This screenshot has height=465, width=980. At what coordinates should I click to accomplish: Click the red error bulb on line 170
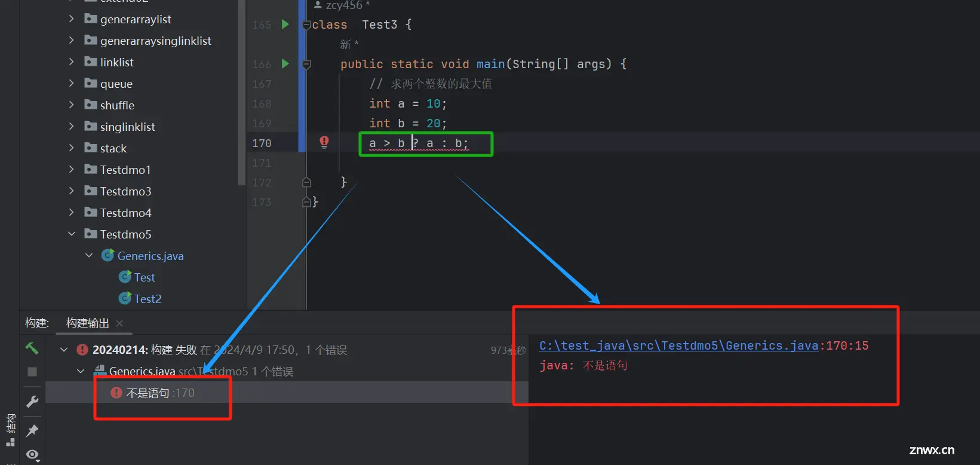pos(324,142)
